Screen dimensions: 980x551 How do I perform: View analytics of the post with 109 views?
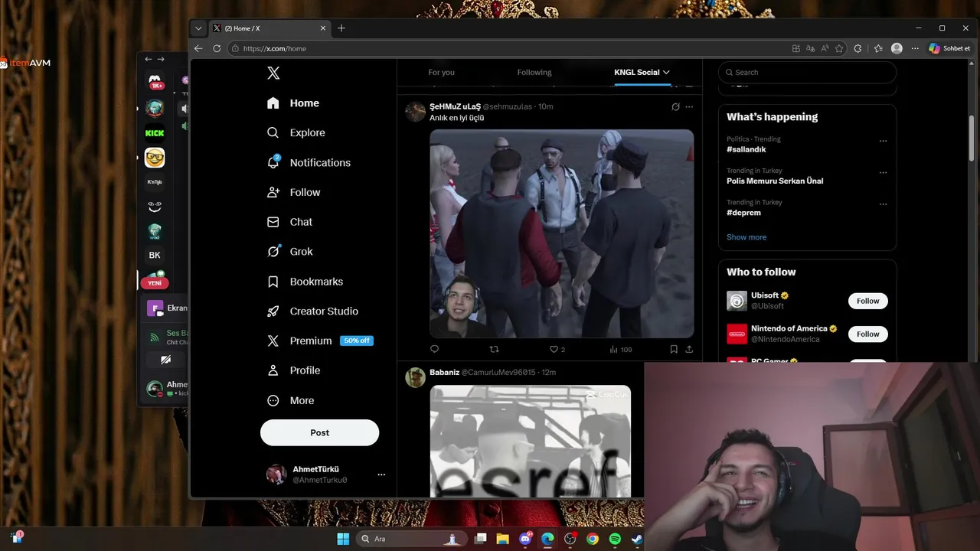(620, 349)
